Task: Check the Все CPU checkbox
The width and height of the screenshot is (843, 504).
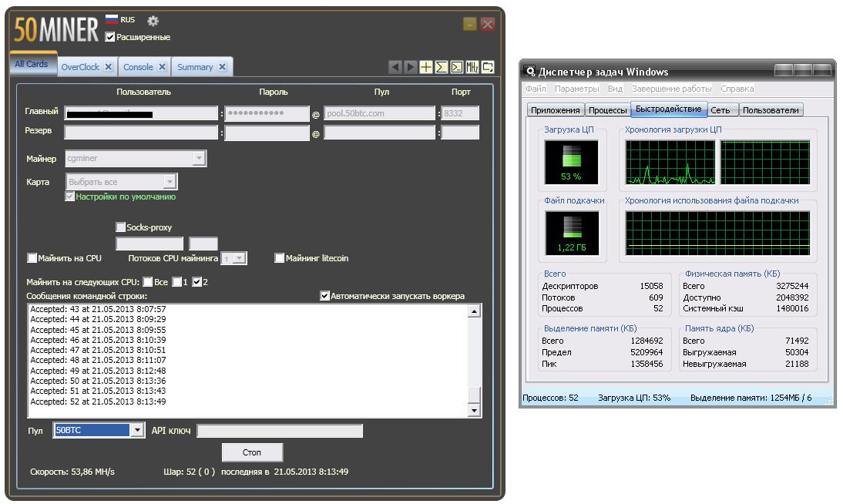Action: (147, 282)
